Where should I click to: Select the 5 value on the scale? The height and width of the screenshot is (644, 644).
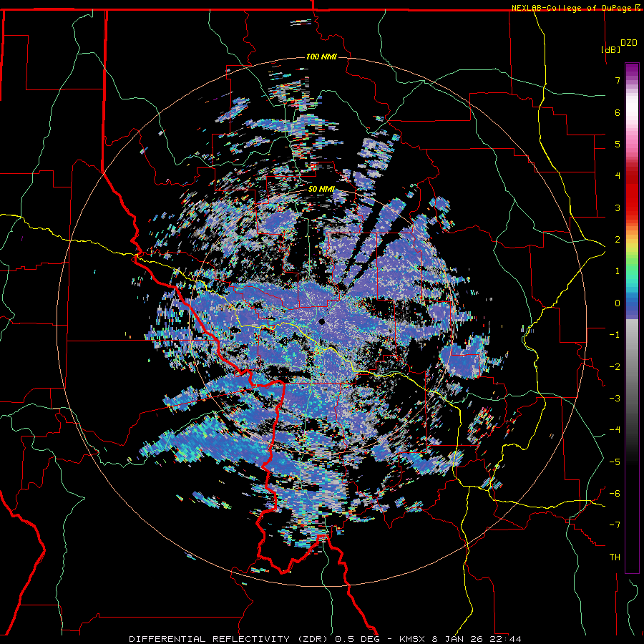tap(618, 144)
